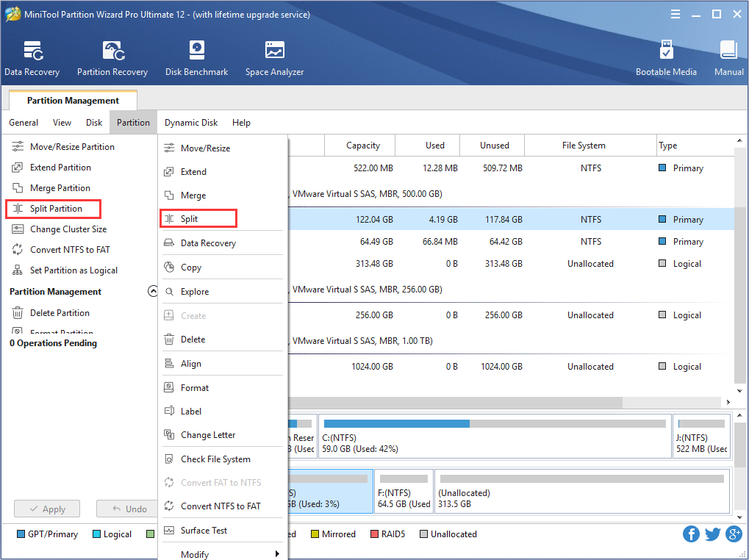The image size is (749, 560).
Task: Open the Manual
Action: (x=728, y=57)
